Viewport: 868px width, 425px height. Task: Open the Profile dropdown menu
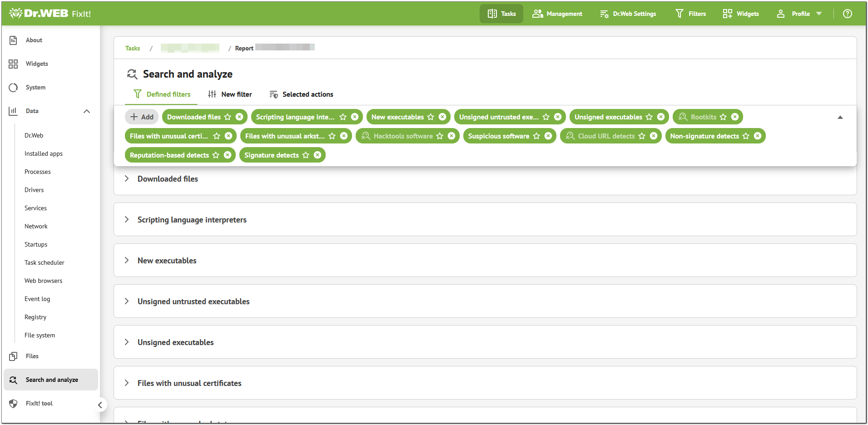(799, 14)
